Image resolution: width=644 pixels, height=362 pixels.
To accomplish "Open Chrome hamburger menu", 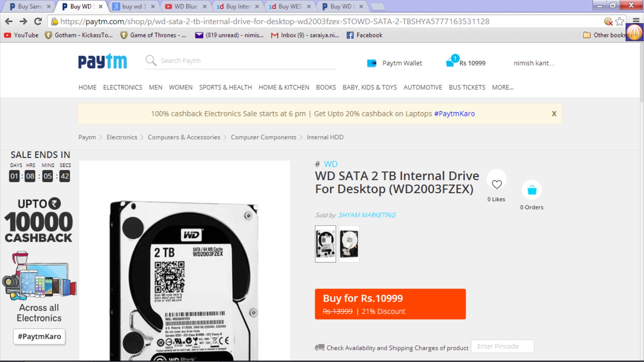I will coord(636,21).
